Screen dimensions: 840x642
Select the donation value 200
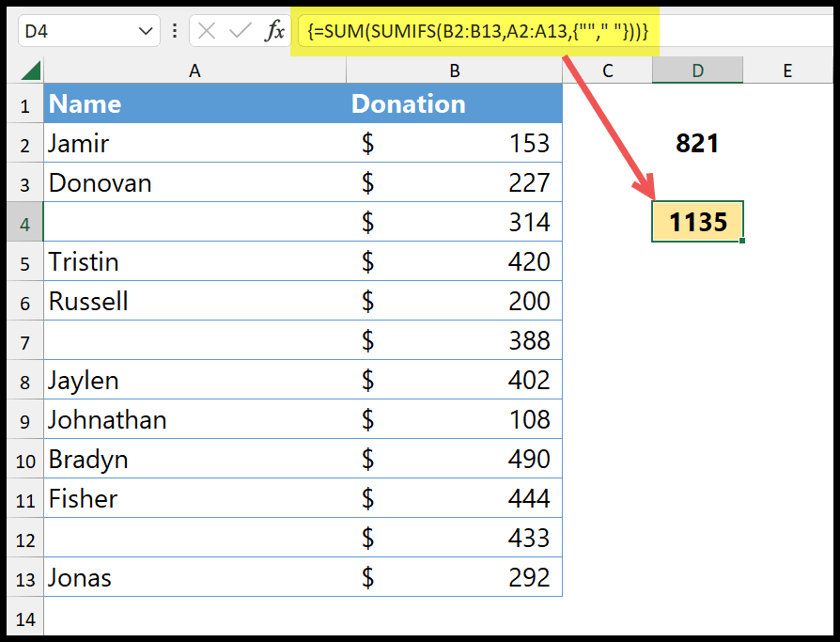454,301
